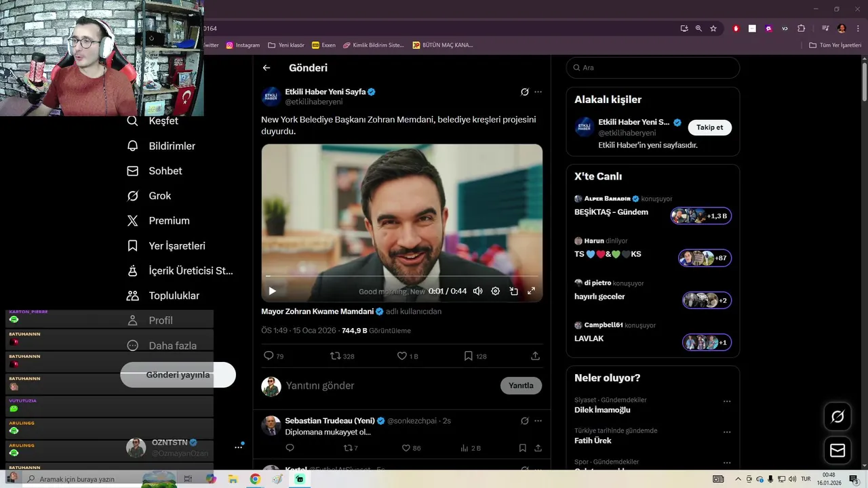Join the BEŞİKTAŞ - Gündem live space
The width and height of the screenshot is (868, 488).
tap(701, 216)
